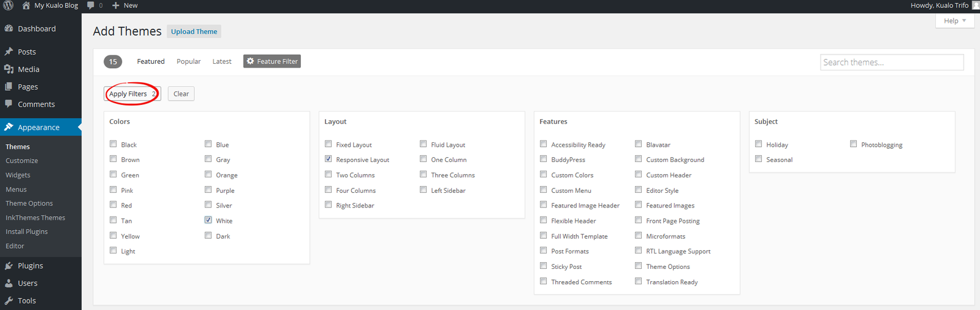This screenshot has width=980, height=310.
Task: Click the Colors section heading
Action: [120, 122]
